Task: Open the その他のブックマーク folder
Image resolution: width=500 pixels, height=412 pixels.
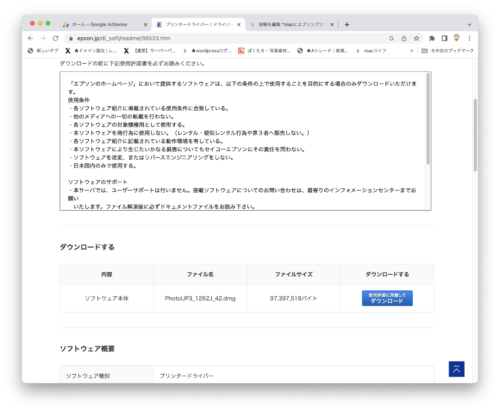Action: (447, 51)
